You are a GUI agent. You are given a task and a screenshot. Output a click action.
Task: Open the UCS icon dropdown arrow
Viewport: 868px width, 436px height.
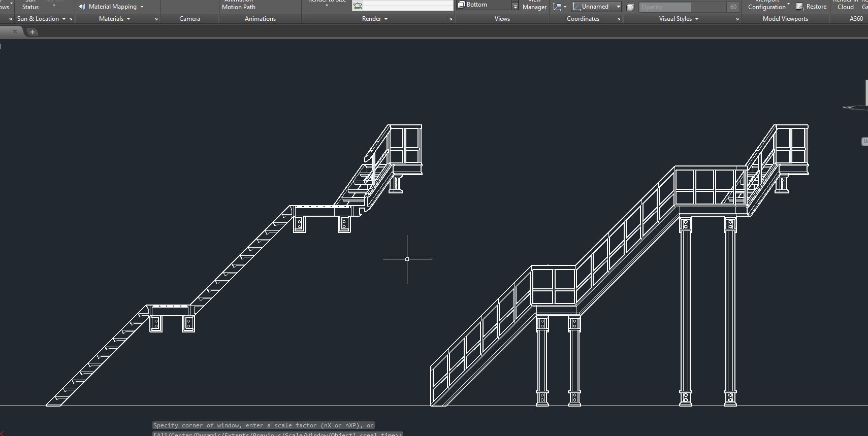tap(565, 7)
